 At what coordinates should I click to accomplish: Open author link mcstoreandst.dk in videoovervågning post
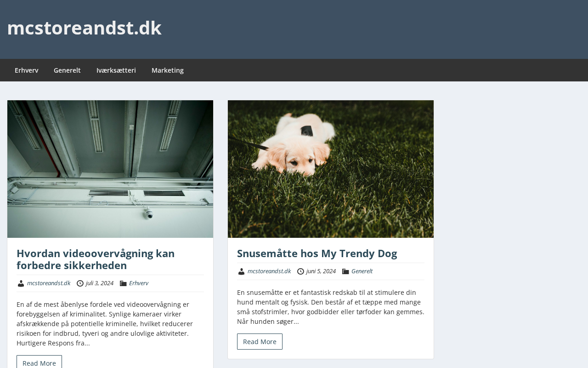pos(49,283)
